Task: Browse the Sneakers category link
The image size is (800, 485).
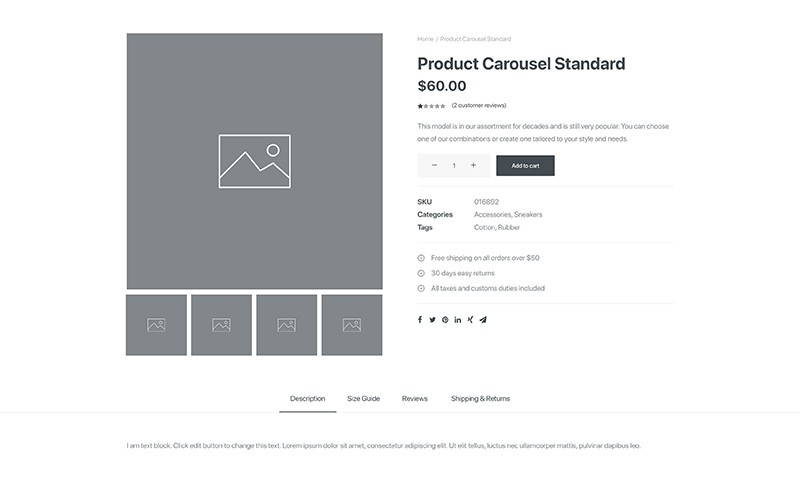Action: (528, 215)
